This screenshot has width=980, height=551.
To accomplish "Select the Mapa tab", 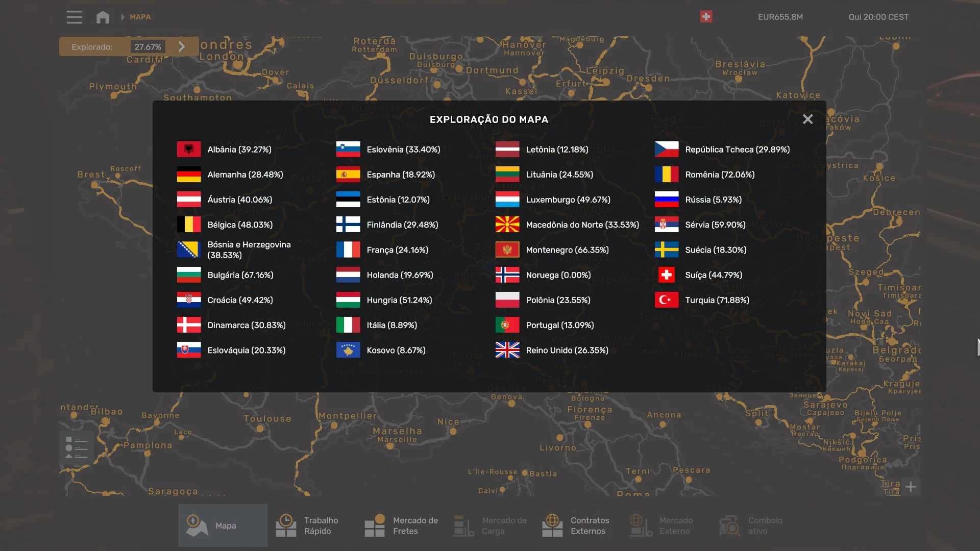I will point(223,525).
